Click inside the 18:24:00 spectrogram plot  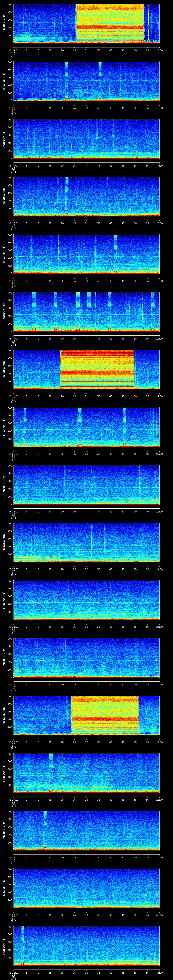coord(86,600)
